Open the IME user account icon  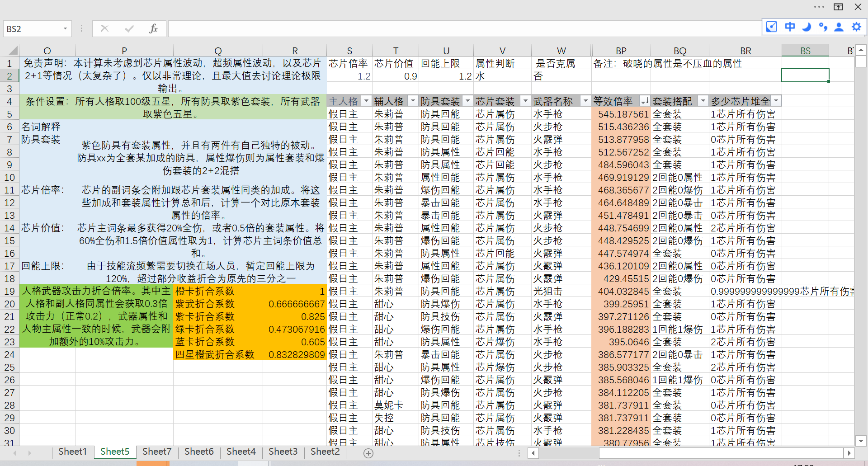tap(839, 27)
